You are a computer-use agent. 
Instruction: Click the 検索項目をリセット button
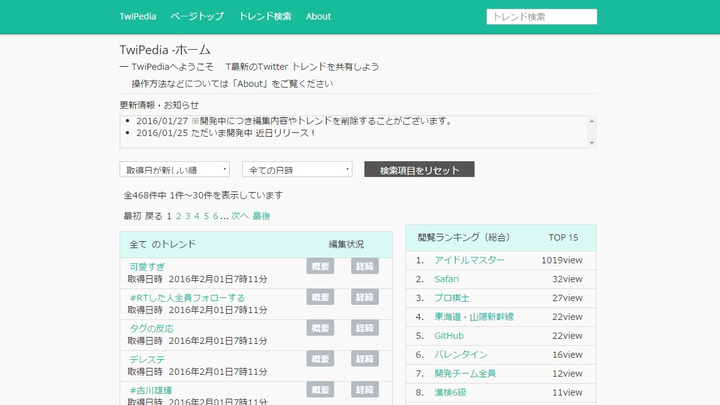419,170
